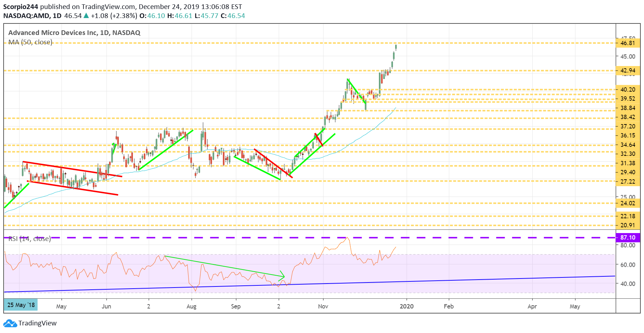
Task: Click the low price L:45.77 value
Action: point(206,16)
